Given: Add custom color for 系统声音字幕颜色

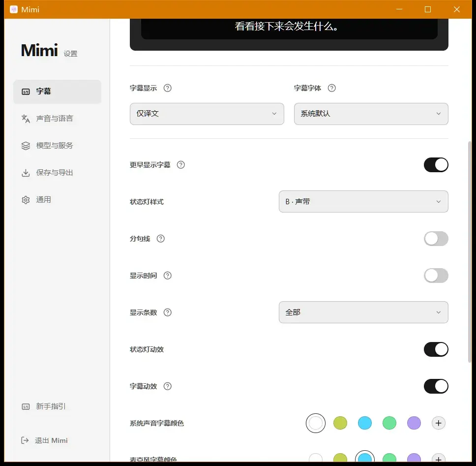Looking at the screenshot, I should pyautogui.click(x=438, y=423).
